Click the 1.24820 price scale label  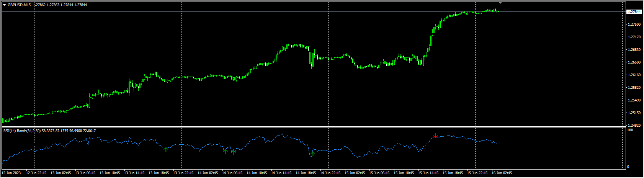[x=634, y=126]
